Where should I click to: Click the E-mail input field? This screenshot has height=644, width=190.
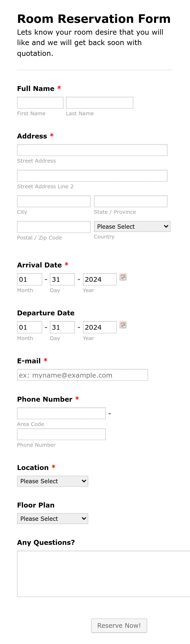[82, 375]
